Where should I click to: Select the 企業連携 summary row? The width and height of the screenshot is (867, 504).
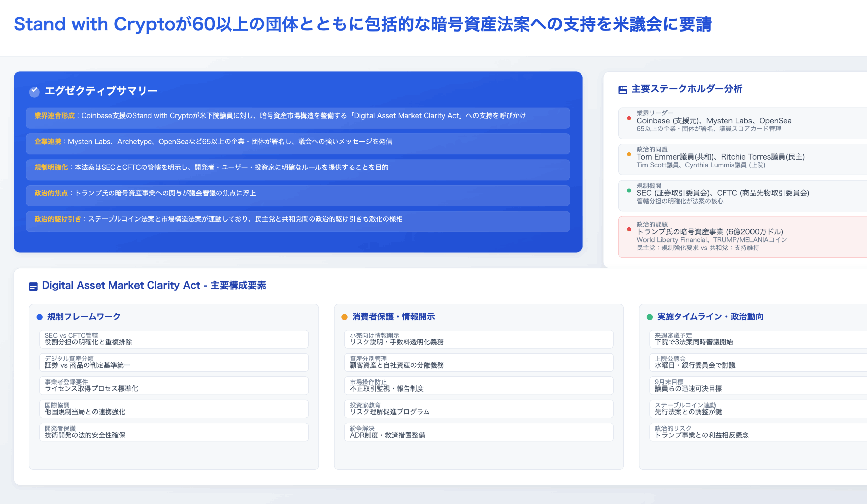(x=298, y=144)
